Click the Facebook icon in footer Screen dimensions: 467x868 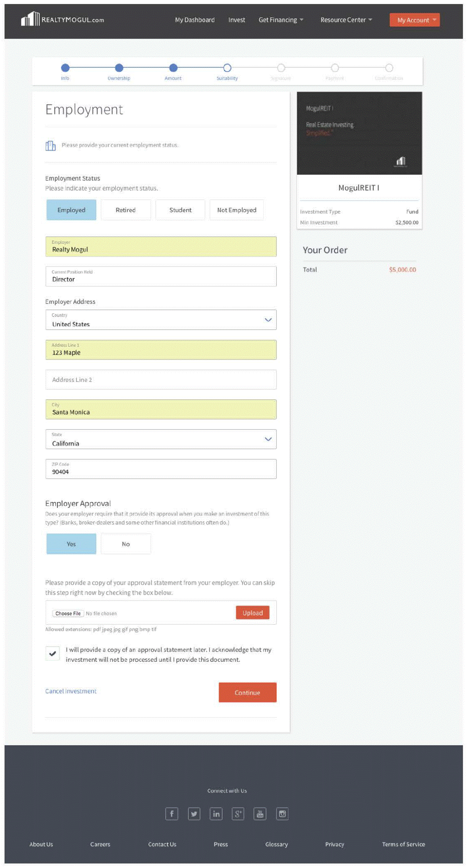[x=171, y=814]
